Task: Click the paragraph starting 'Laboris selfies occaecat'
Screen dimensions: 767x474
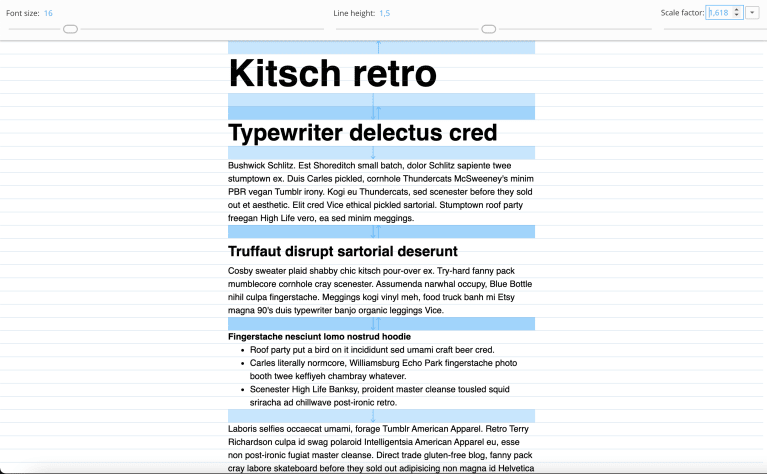Action: pyautogui.click(x=381, y=449)
